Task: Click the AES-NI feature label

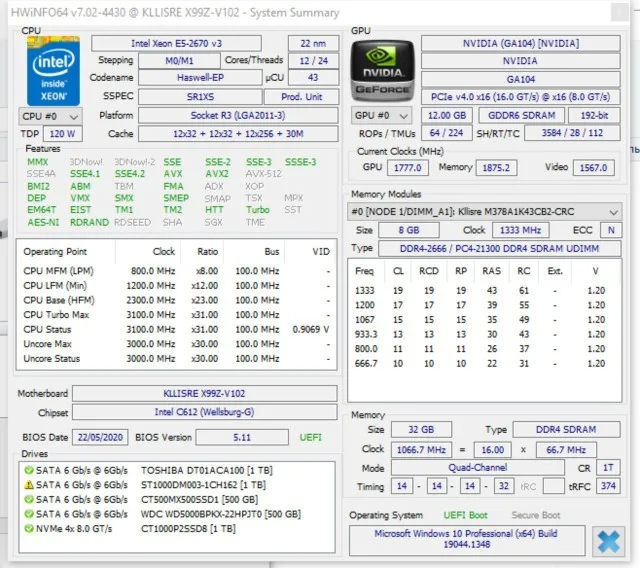Action: coord(43,222)
